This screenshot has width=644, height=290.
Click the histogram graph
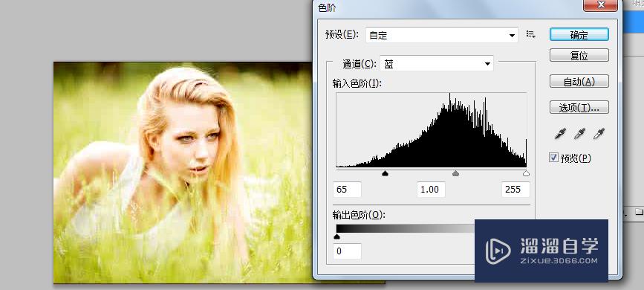pyautogui.click(x=432, y=129)
